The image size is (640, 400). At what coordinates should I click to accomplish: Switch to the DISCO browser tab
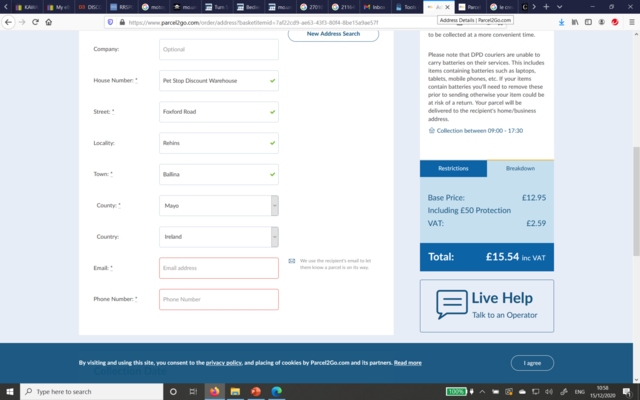pos(90,7)
